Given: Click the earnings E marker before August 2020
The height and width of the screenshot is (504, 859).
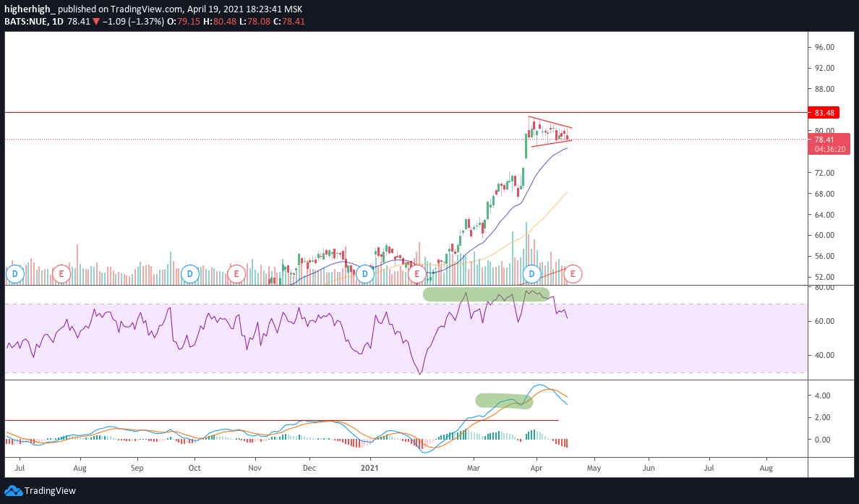Looking at the screenshot, I should [61, 273].
